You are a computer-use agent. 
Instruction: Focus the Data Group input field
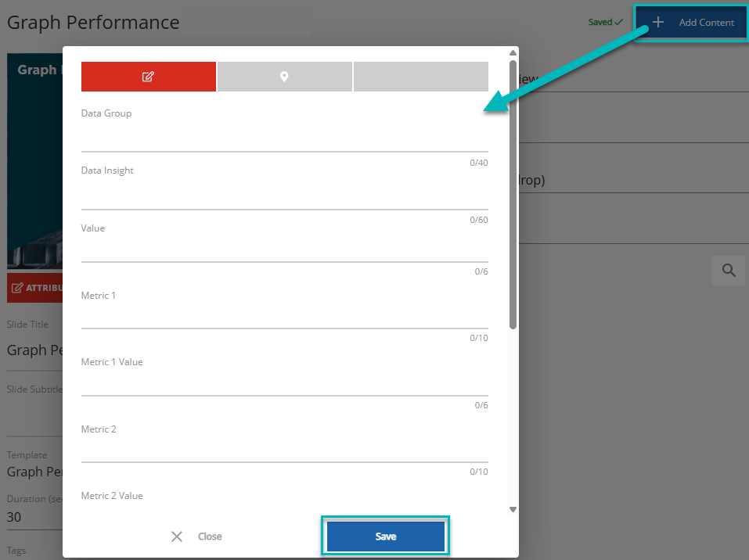pyautogui.click(x=284, y=138)
